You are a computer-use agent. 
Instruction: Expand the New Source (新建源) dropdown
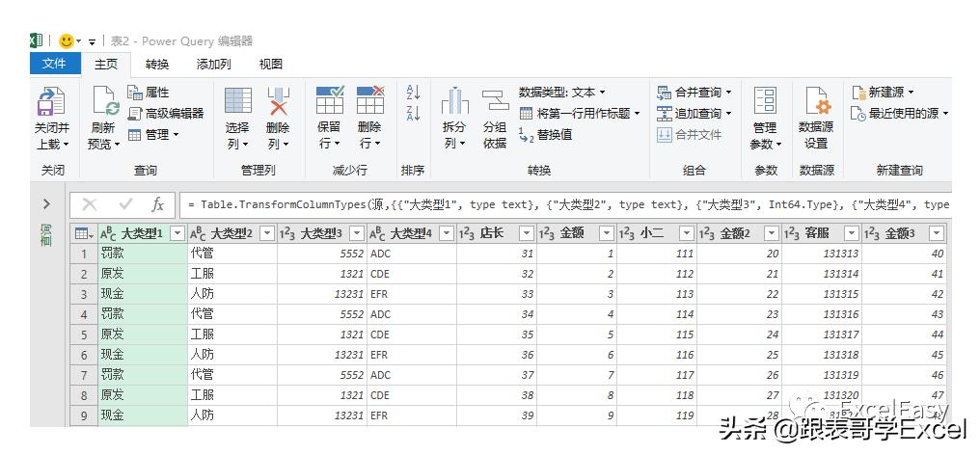pyautogui.click(x=911, y=93)
